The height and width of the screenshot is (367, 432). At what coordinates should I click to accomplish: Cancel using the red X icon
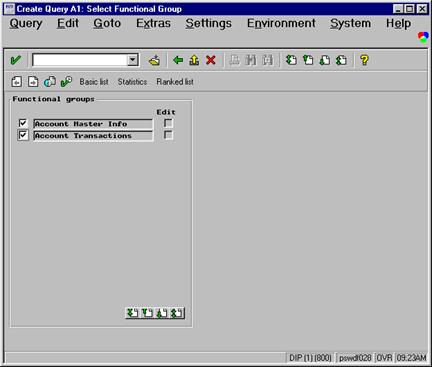coord(211,60)
